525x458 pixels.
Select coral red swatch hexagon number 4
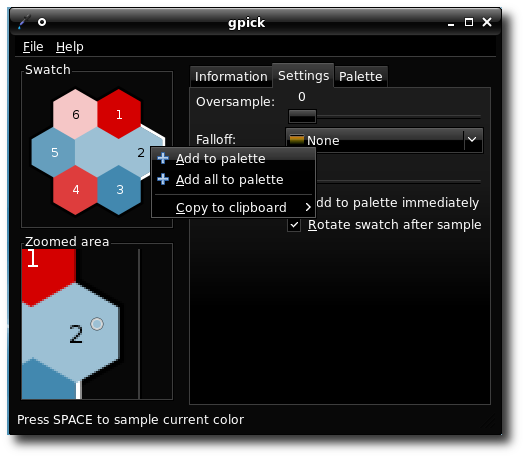(x=75, y=190)
